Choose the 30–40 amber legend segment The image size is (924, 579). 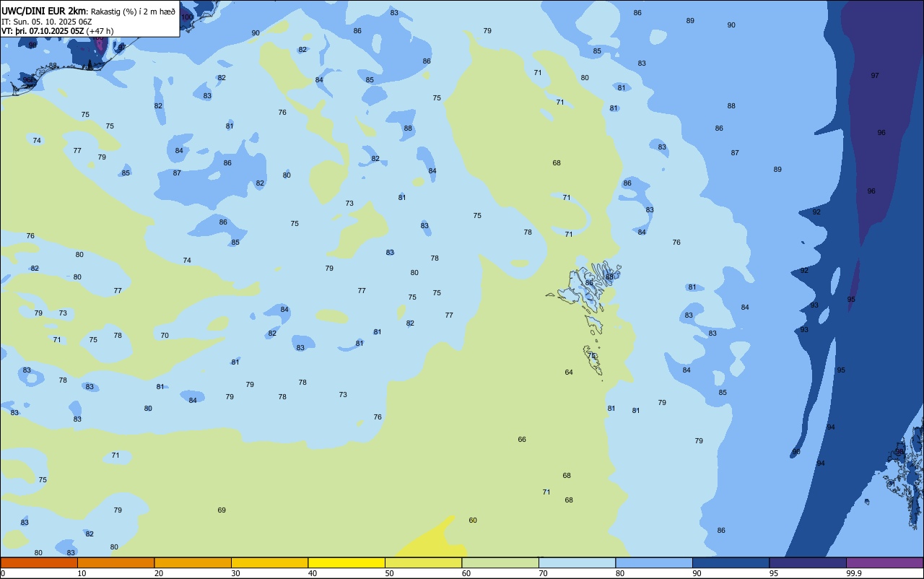tap(269, 562)
